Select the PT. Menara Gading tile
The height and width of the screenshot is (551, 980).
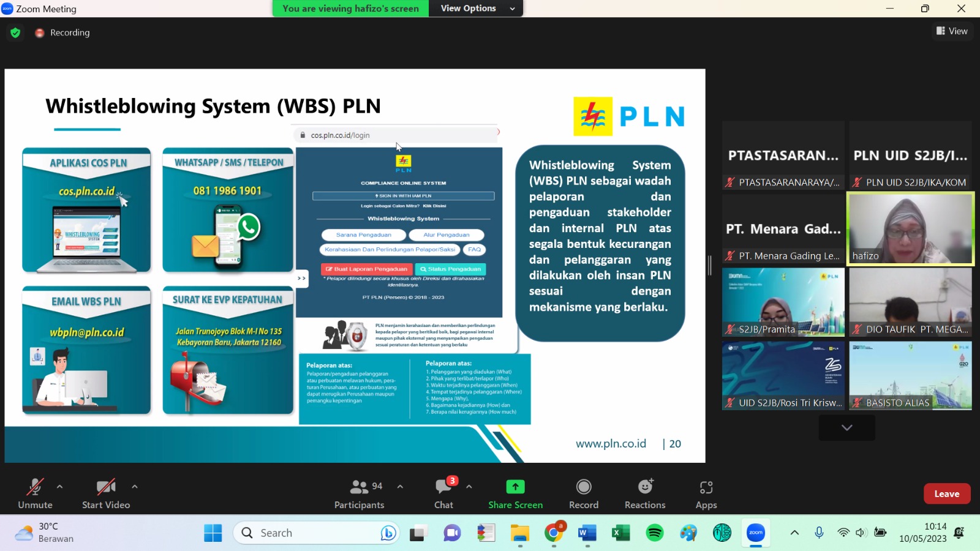point(783,228)
